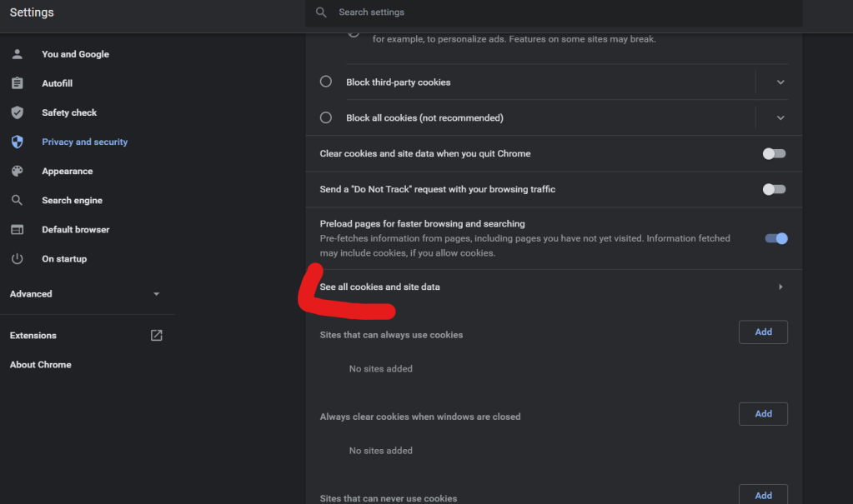This screenshot has width=853, height=504.
Task: Expand Block all cookies details chevron
Action: pyautogui.click(x=780, y=117)
